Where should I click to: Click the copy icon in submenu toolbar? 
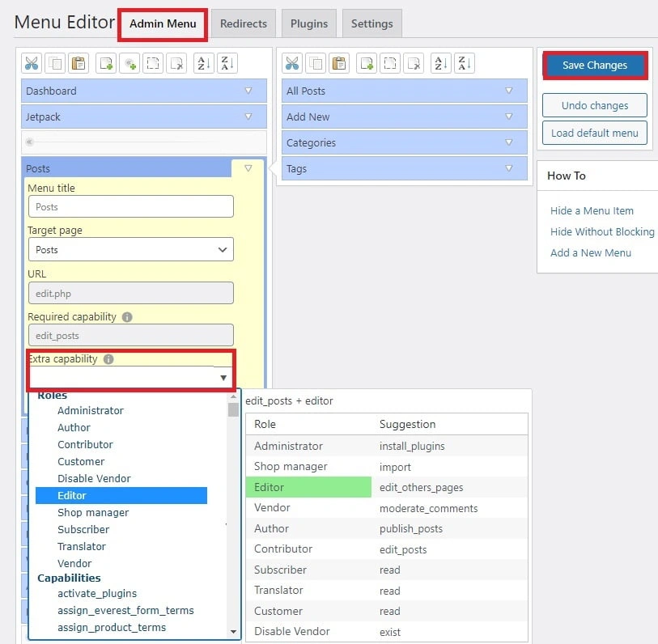point(315,64)
